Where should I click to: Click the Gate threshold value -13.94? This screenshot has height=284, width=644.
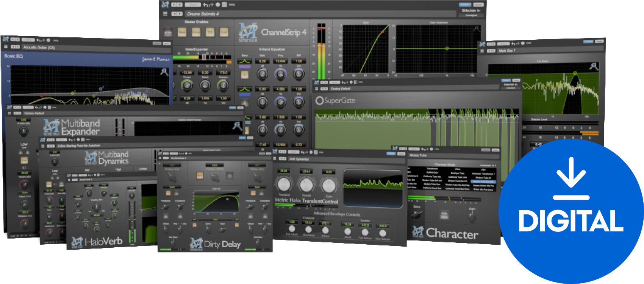coord(187,72)
